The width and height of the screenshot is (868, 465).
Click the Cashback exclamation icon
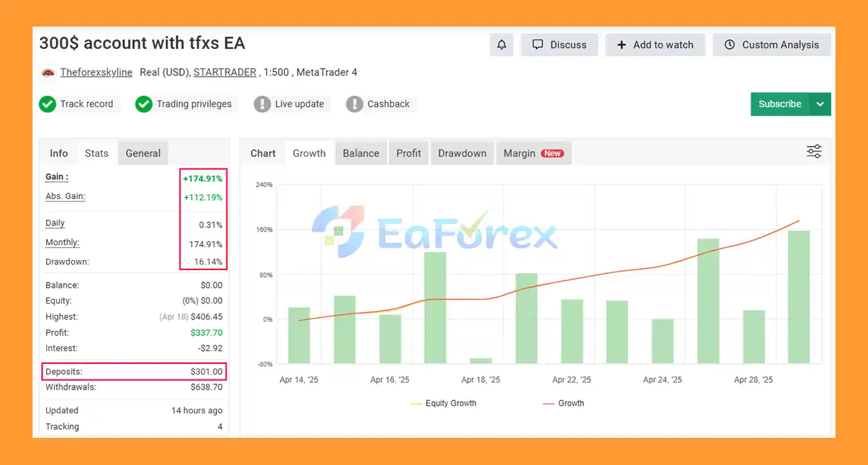(x=355, y=104)
